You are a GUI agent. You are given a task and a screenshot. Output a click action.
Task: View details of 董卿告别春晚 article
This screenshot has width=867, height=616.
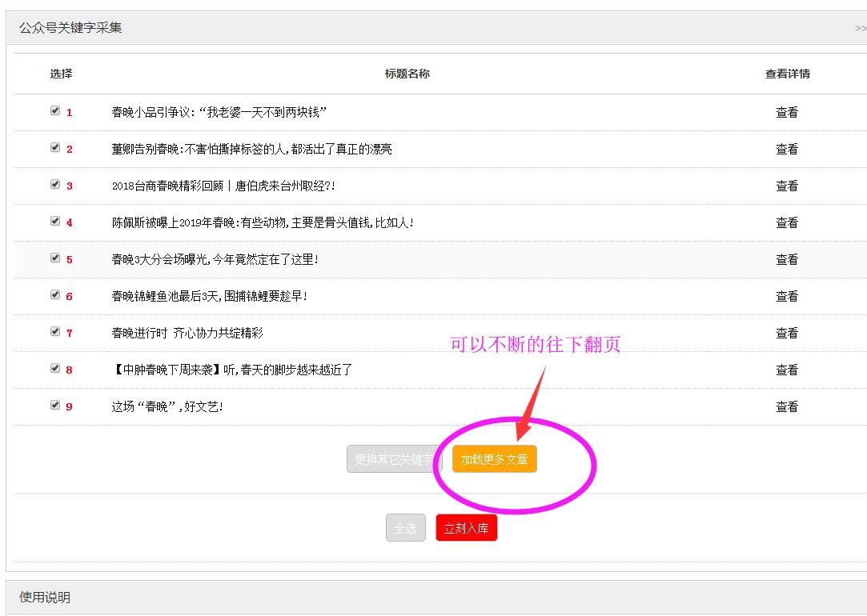click(787, 150)
